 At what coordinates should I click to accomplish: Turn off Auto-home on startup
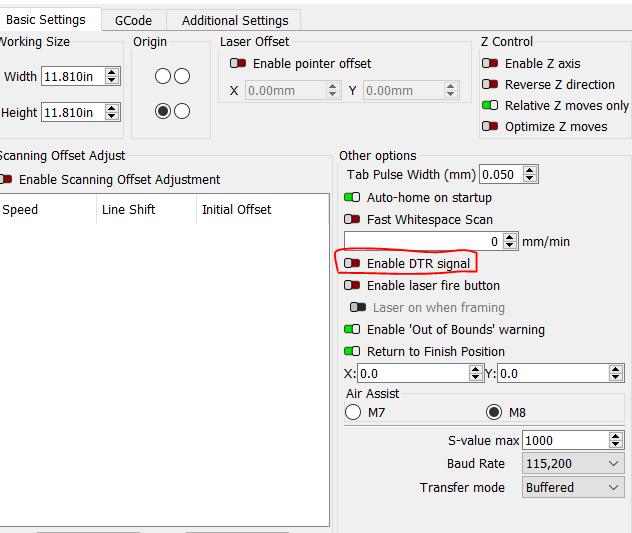pyautogui.click(x=352, y=198)
